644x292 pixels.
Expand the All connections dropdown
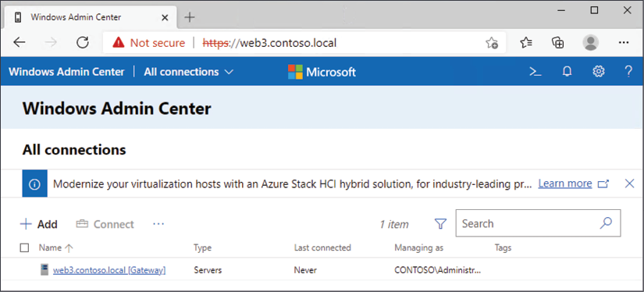189,72
